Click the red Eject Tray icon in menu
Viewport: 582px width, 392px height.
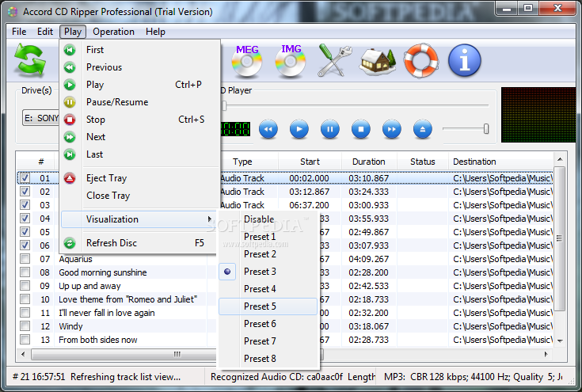(x=70, y=178)
